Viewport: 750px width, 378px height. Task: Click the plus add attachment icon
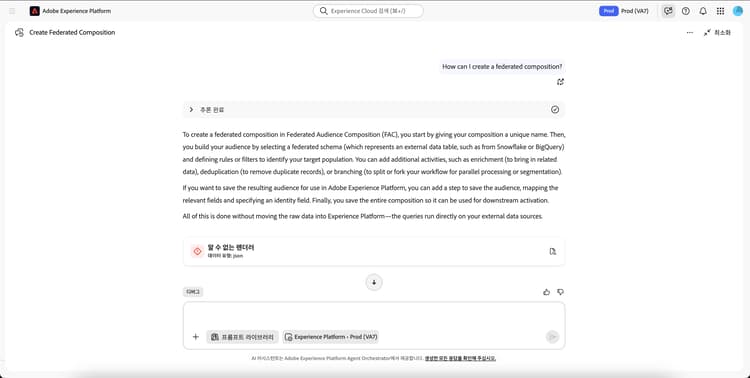196,337
